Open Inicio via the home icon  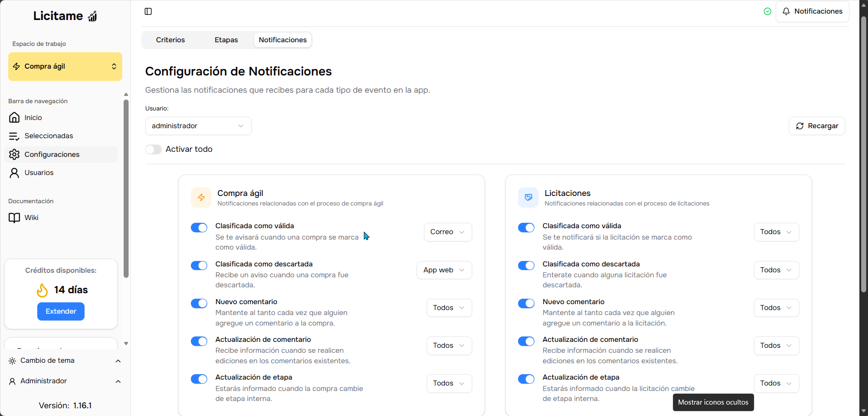[15, 118]
